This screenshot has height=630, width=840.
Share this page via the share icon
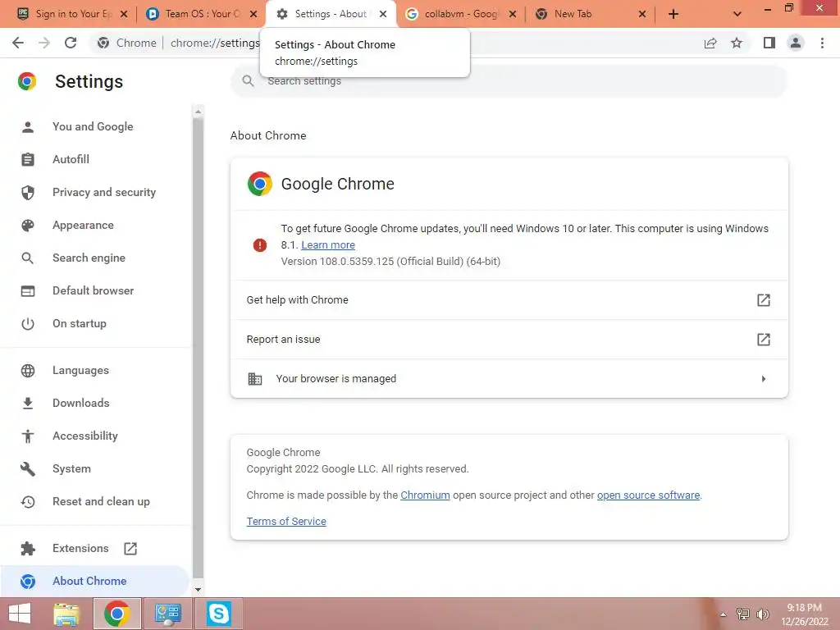pyautogui.click(x=710, y=43)
